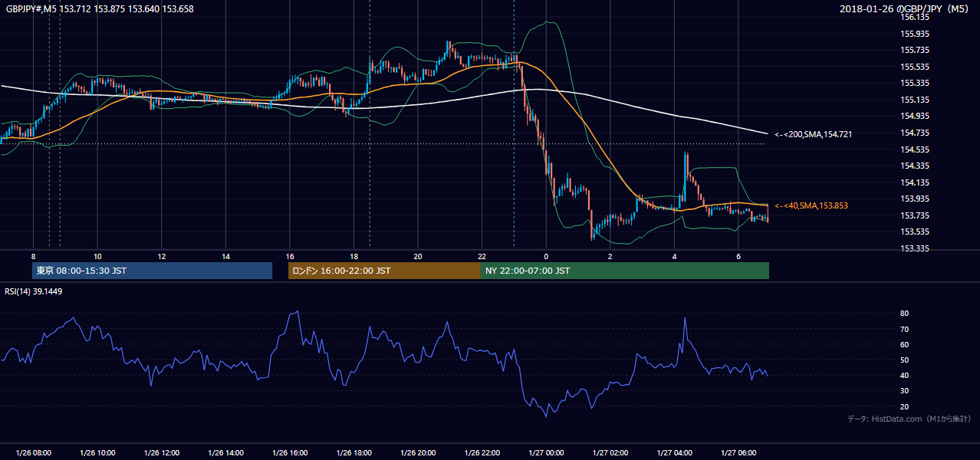Click price axis label 154.335

(x=916, y=166)
